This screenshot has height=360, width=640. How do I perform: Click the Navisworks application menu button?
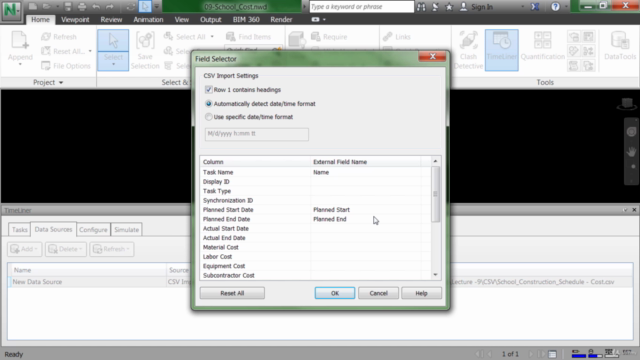coord(11,10)
